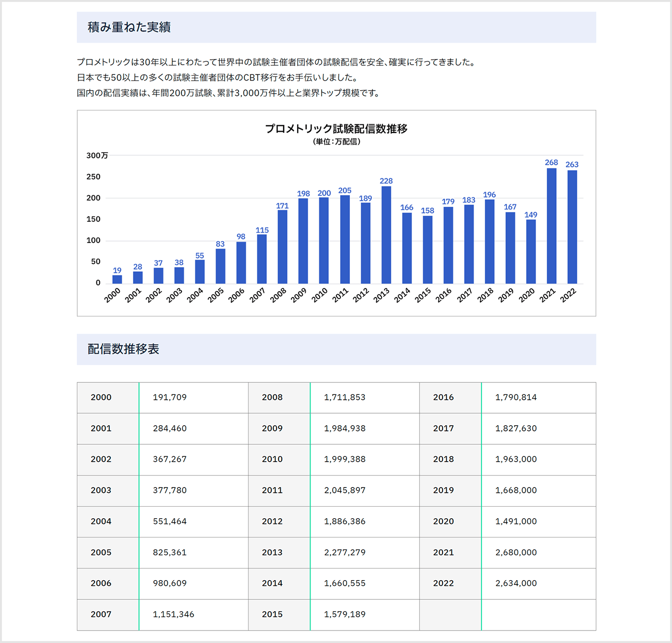Click table cell with value 1,963,000
Image resolution: width=672 pixels, height=643 pixels.
pos(539,460)
